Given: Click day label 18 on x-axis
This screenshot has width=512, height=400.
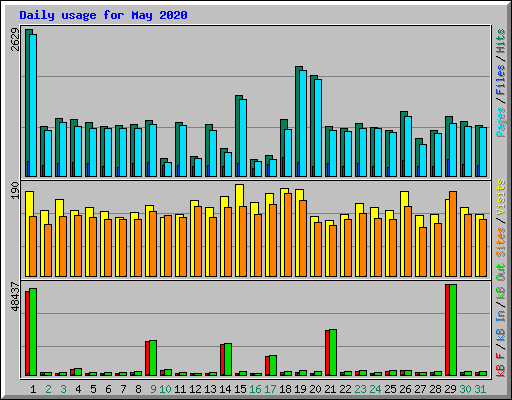Looking at the screenshot, I should [285, 389].
